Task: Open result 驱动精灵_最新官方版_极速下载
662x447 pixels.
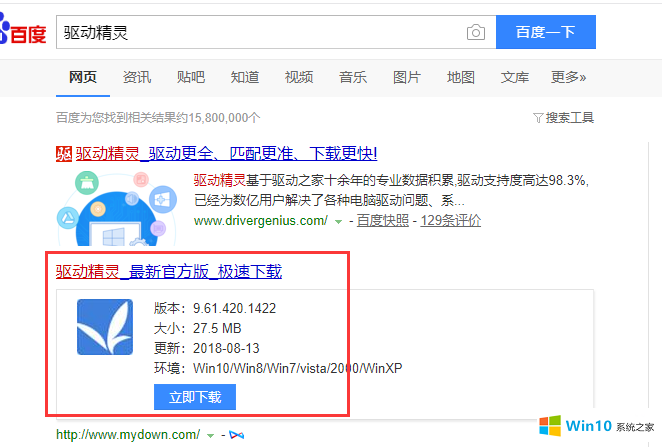Action: click(169, 271)
